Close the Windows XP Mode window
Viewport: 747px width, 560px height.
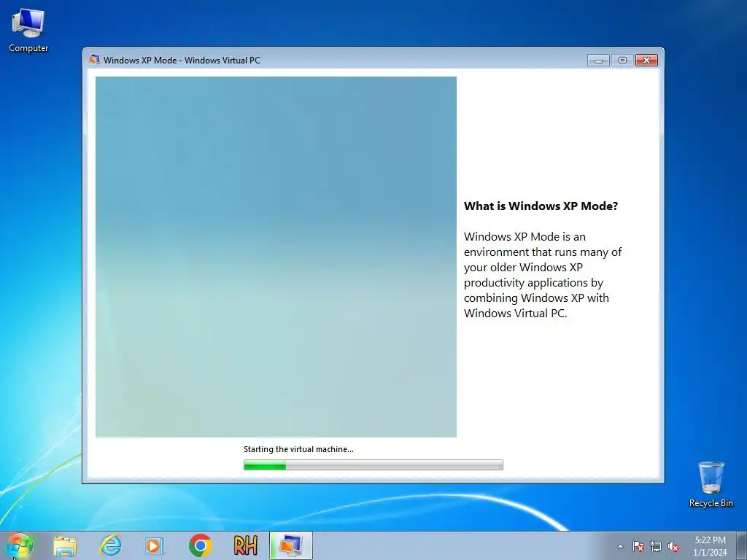coord(646,60)
